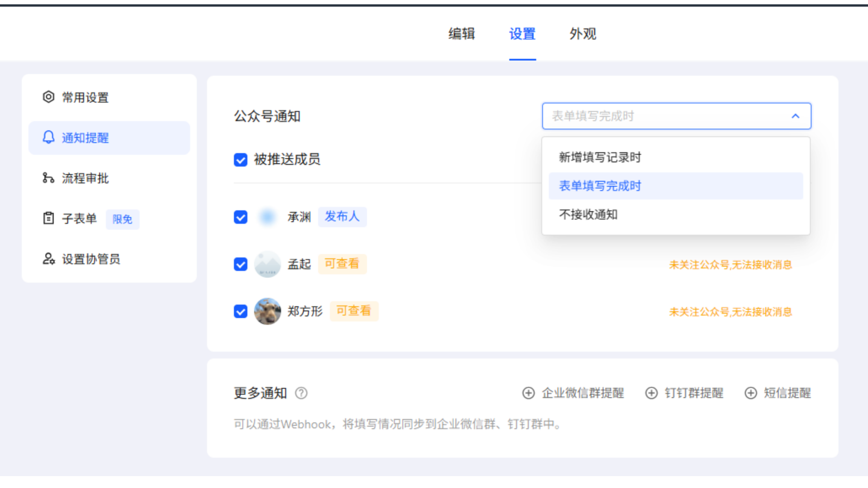868x488 pixels.
Task: Open the 外观 tab
Action: coord(583,34)
